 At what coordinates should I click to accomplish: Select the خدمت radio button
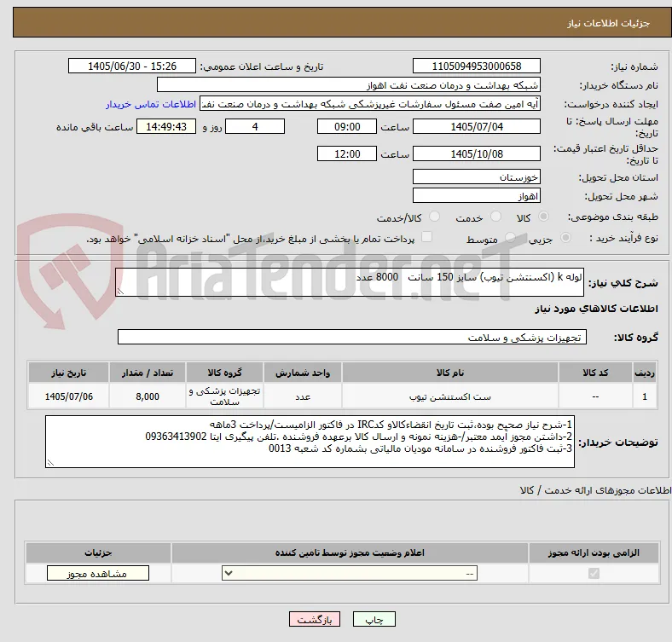[x=495, y=217]
